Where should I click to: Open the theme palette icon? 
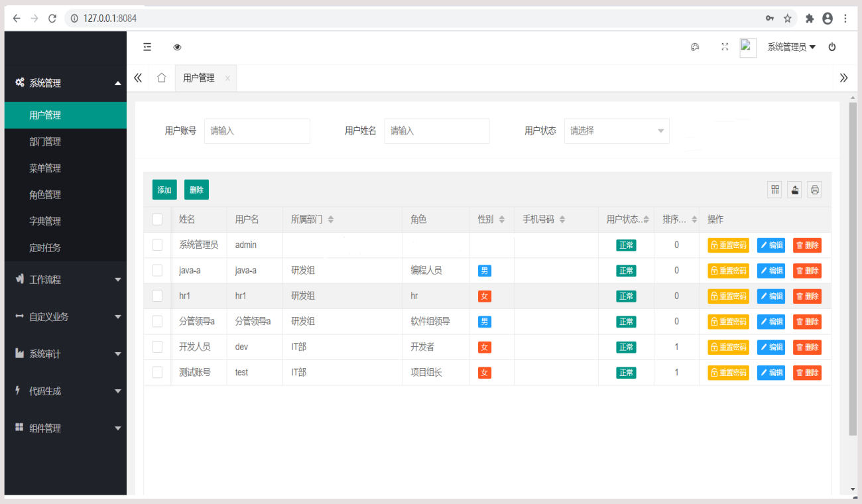(695, 47)
